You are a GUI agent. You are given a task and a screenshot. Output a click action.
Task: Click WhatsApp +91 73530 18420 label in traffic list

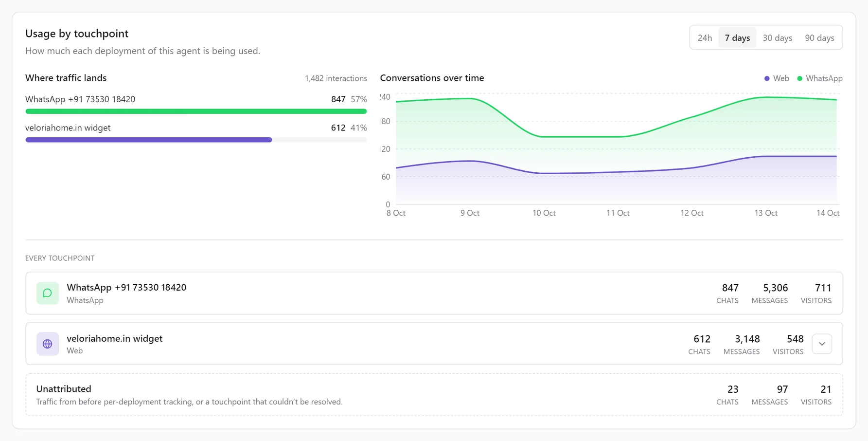[80, 99]
